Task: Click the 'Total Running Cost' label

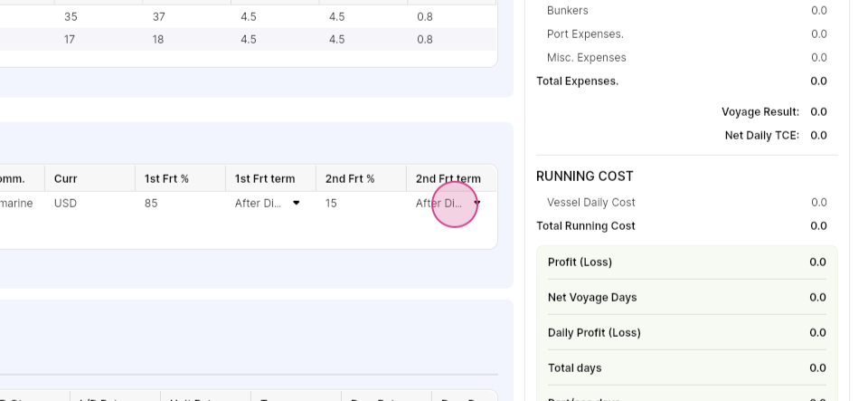Action: 586,225
